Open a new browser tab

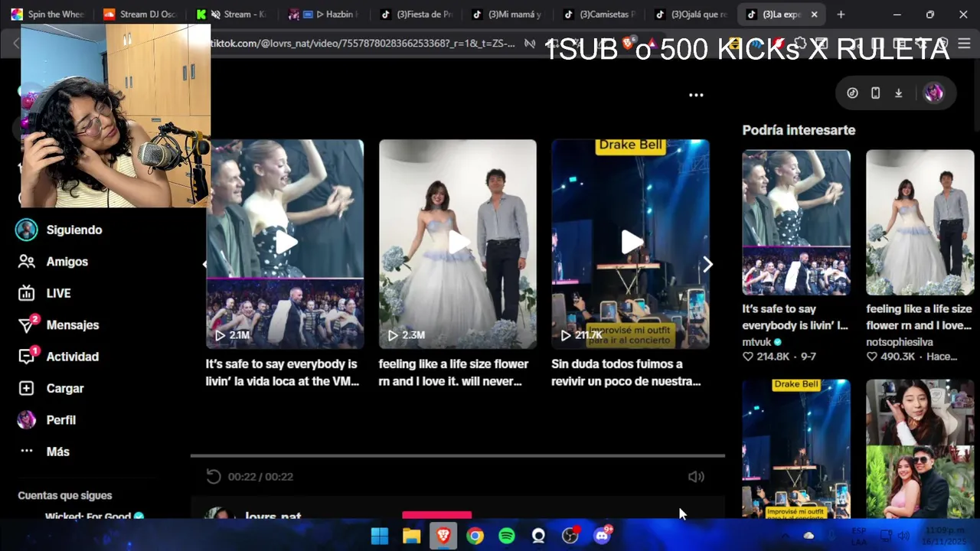click(841, 15)
